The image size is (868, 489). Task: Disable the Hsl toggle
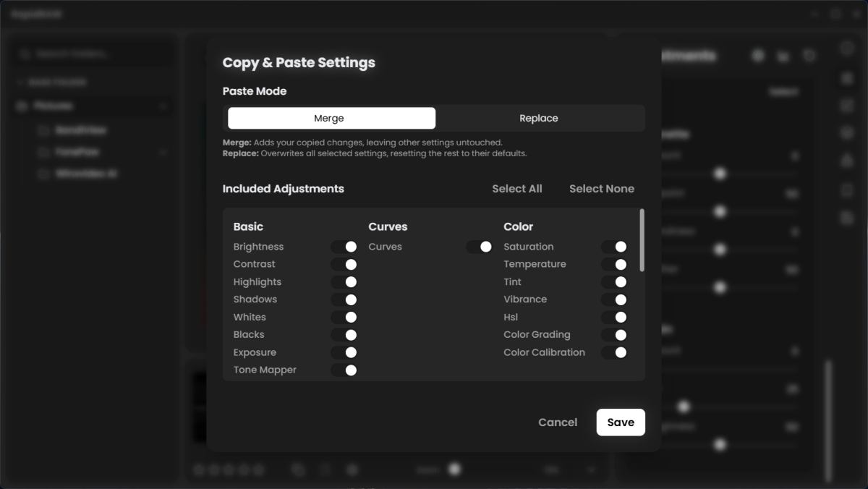pyautogui.click(x=614, y=317)
